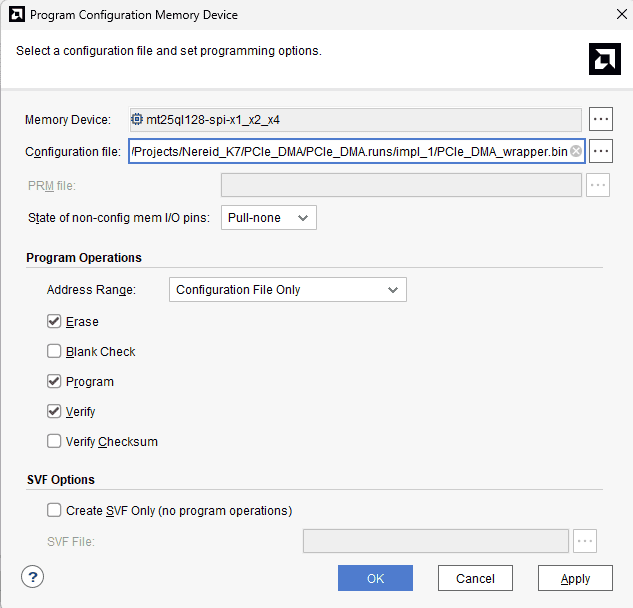Clear the configuration file path

[576, 152]
